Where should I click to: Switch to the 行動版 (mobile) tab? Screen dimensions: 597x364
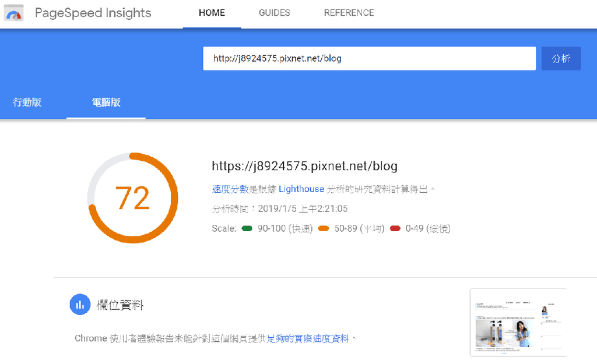coord(27,102)
